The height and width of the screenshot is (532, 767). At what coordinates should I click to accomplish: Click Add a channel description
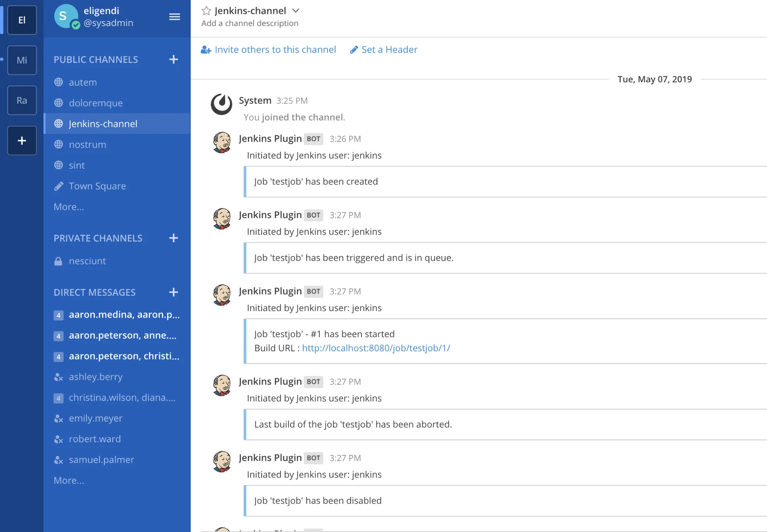click(x=250, y=23)
